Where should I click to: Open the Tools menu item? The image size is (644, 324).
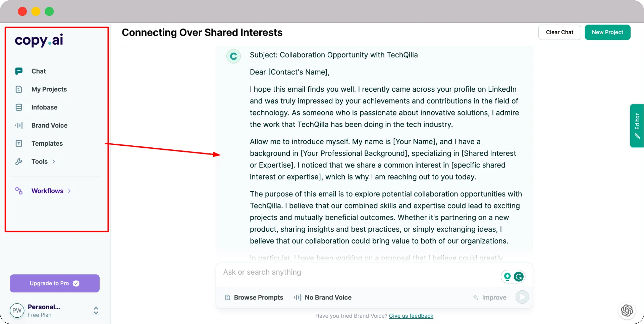point(40,161)
